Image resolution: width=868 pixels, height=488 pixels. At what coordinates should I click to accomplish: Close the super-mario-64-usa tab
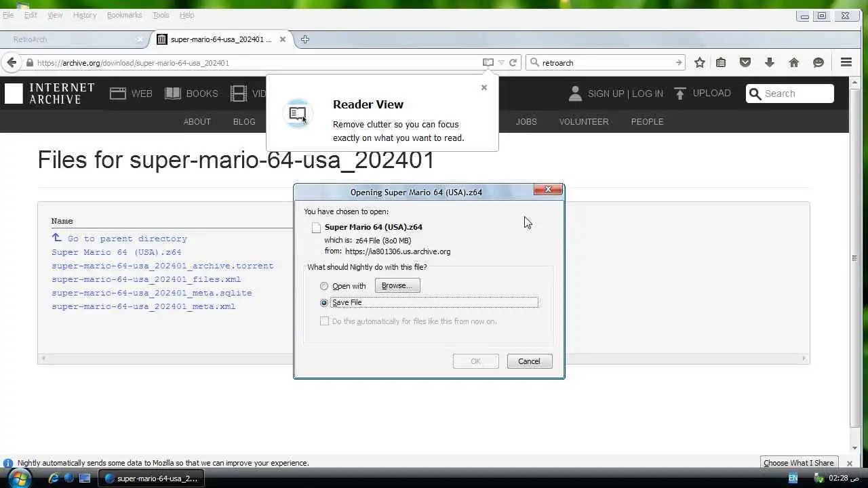283,39
